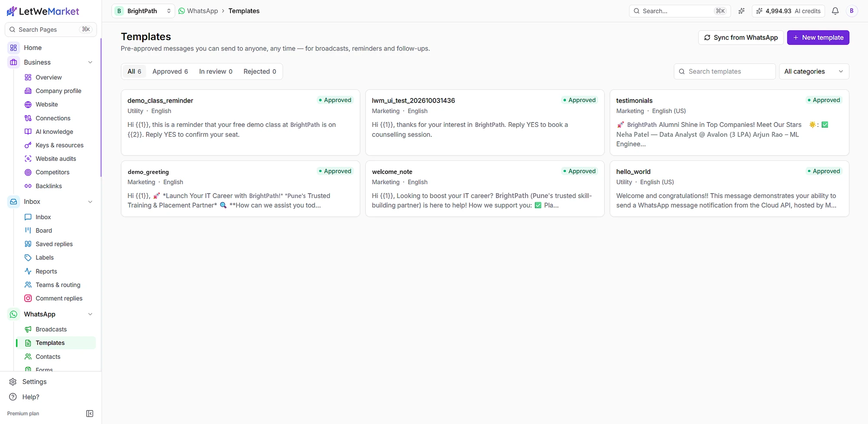Image resolution: width=868 pixels, height=424 pixels.
Task: Click the AI credits balance button
Action: pos(789,11)
